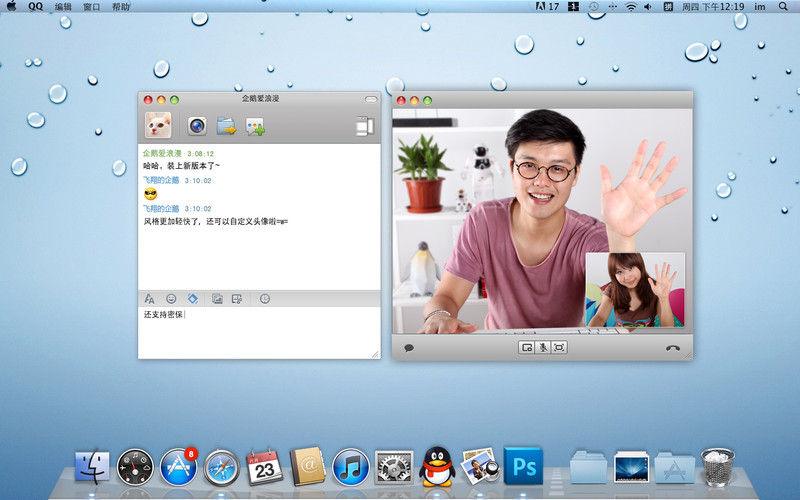
Task: Launch Photoshop from the Dock
Action: (523, 466)
